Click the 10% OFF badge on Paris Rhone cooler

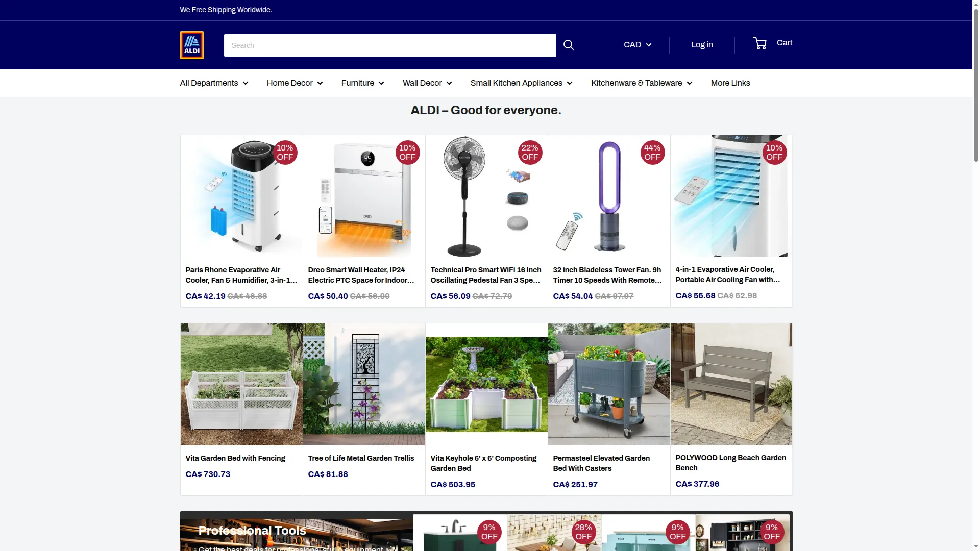(285, 153)
